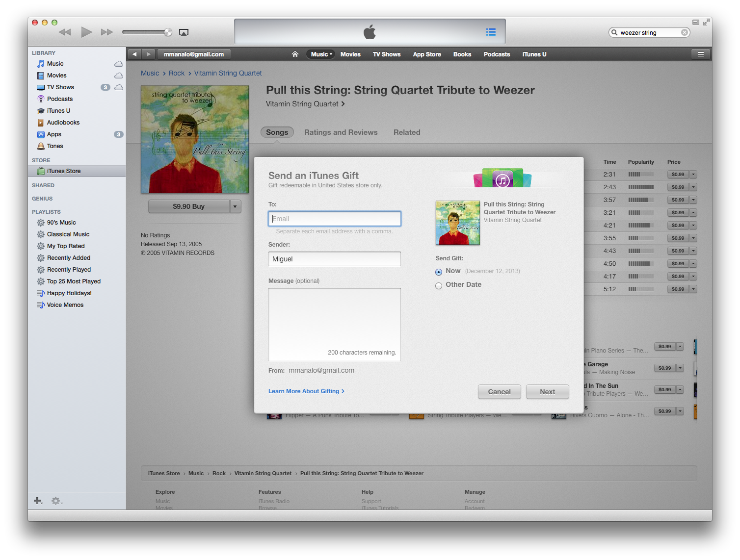The image size is (740, 560).
Task: Open price dropdown for the 2:31 song
Action: click(693, 175)
